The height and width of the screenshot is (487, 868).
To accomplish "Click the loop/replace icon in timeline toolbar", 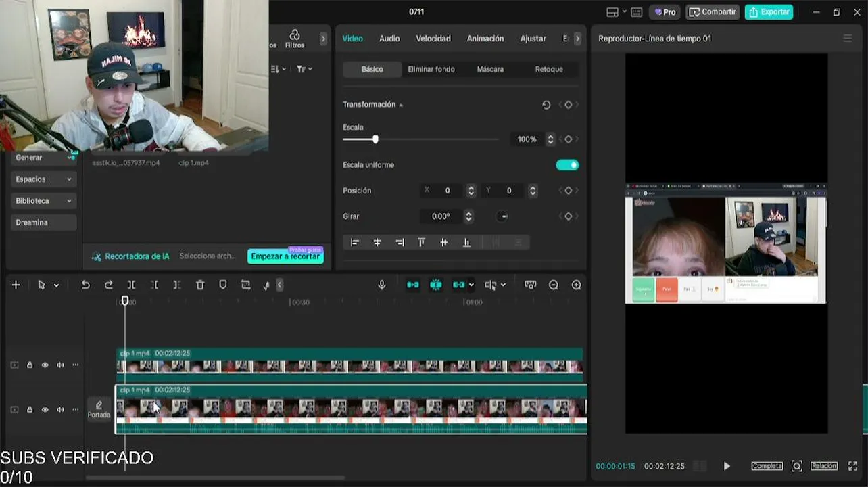I will click(245, 285).
